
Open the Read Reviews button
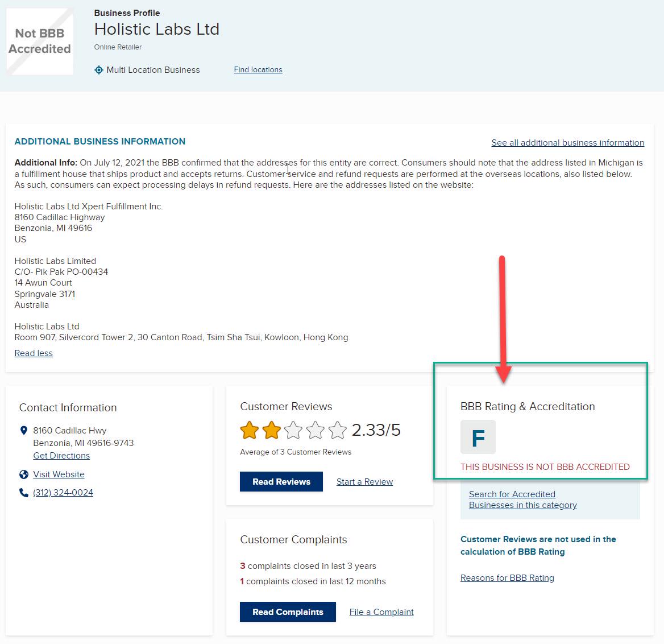click(x=281, y=482)
